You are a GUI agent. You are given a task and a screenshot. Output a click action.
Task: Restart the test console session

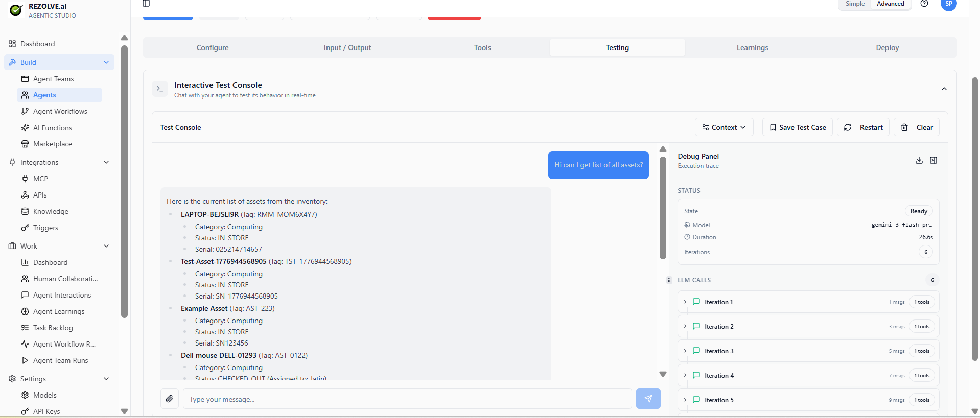(863, 127)
